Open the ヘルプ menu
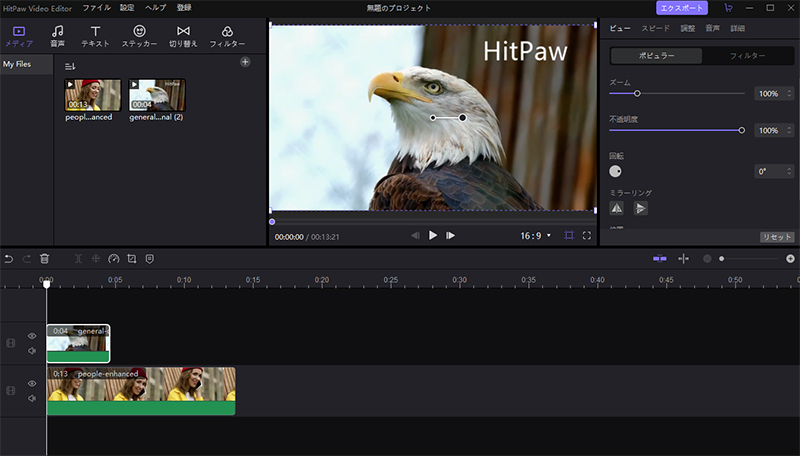 155,8
